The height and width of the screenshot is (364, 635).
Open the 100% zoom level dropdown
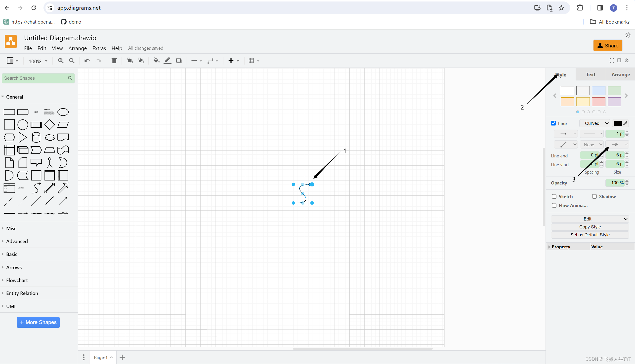coord(38,61)
